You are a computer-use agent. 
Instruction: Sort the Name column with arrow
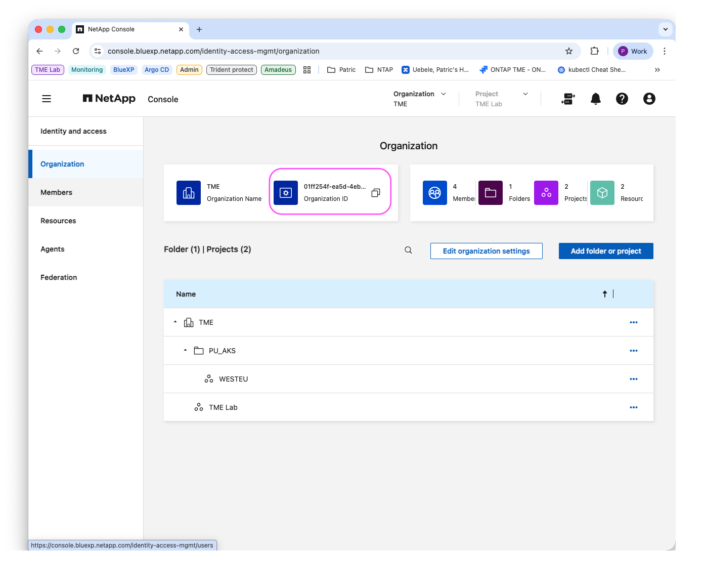[x=605, y=294]
